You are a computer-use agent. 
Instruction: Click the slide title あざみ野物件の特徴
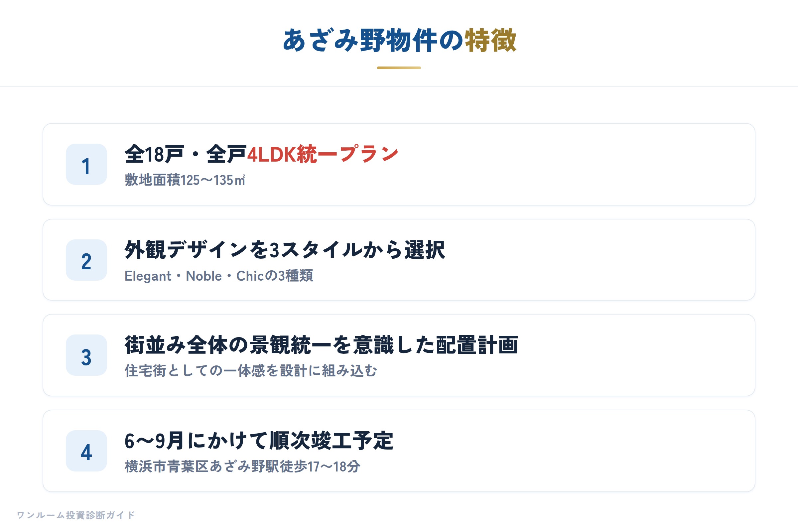(399, 40)
